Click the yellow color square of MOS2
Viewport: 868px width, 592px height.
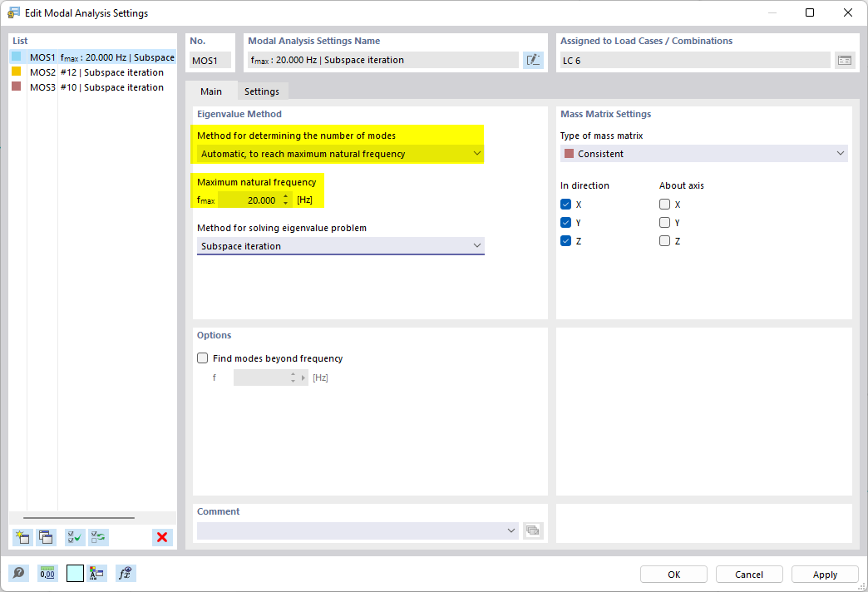(x=16, y=72)
